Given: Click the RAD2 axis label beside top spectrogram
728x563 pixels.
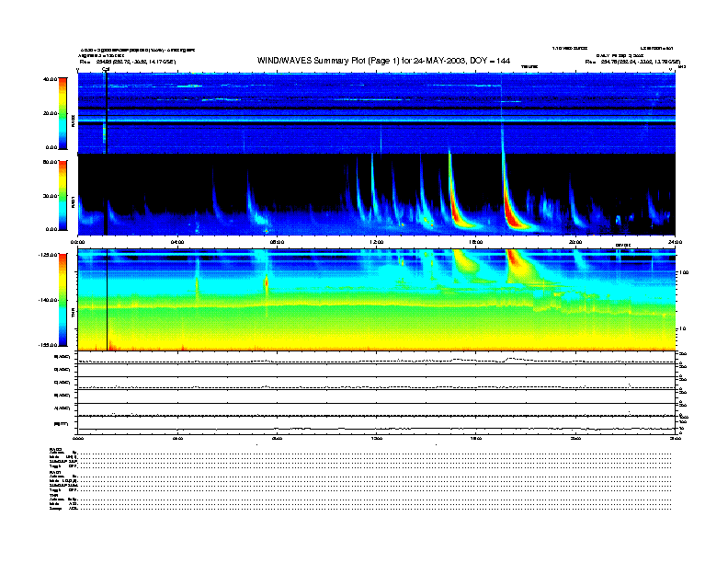Looking at the screenshot, I should coord(73,121).
